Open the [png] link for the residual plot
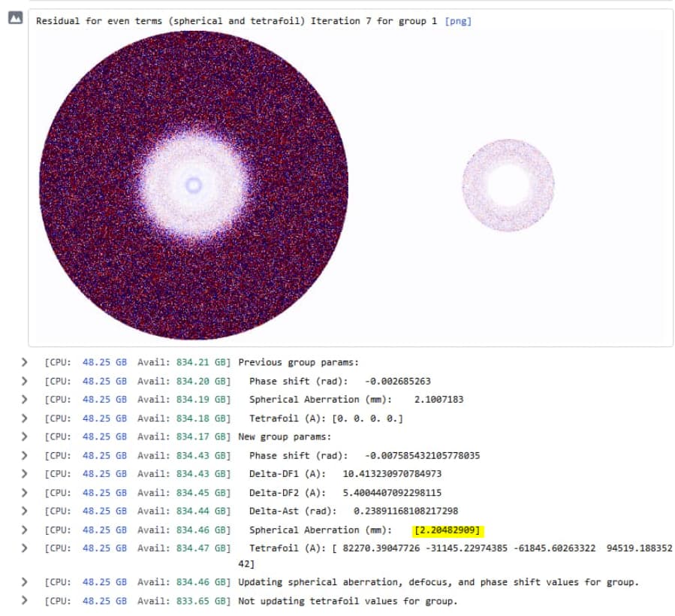675x616 pixels. coord(458,21)
